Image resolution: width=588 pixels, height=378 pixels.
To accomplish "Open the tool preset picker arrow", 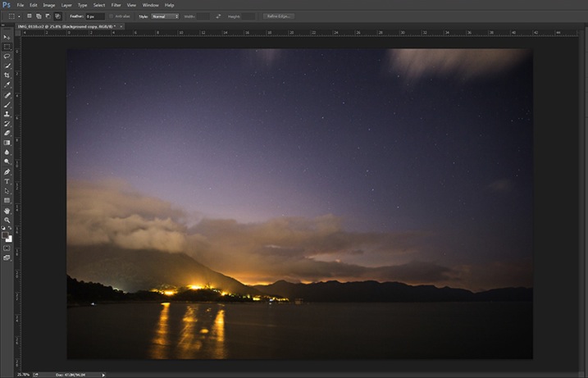I will [19, 16].
